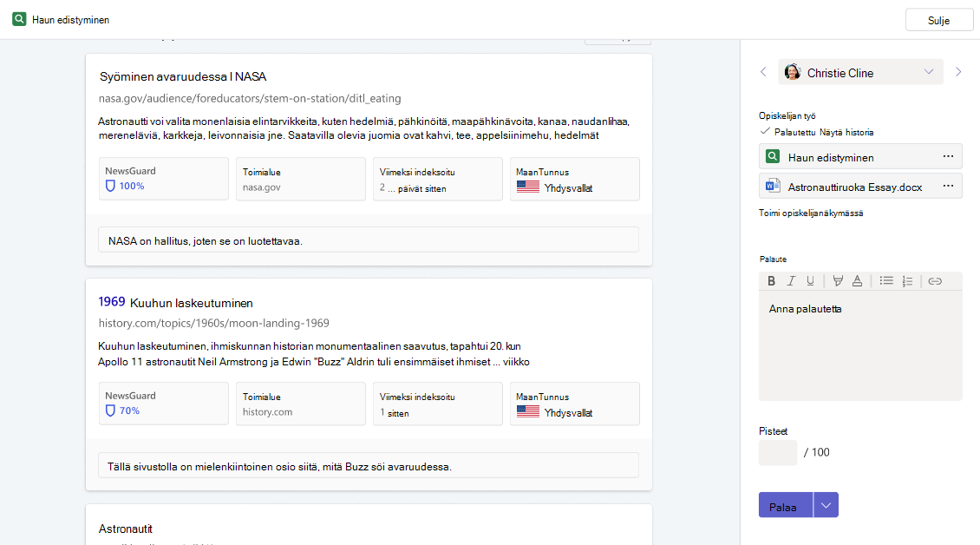Open more options for Astronauttiruoka Essay.docx
980x545 pixels.
coord(948,186)
